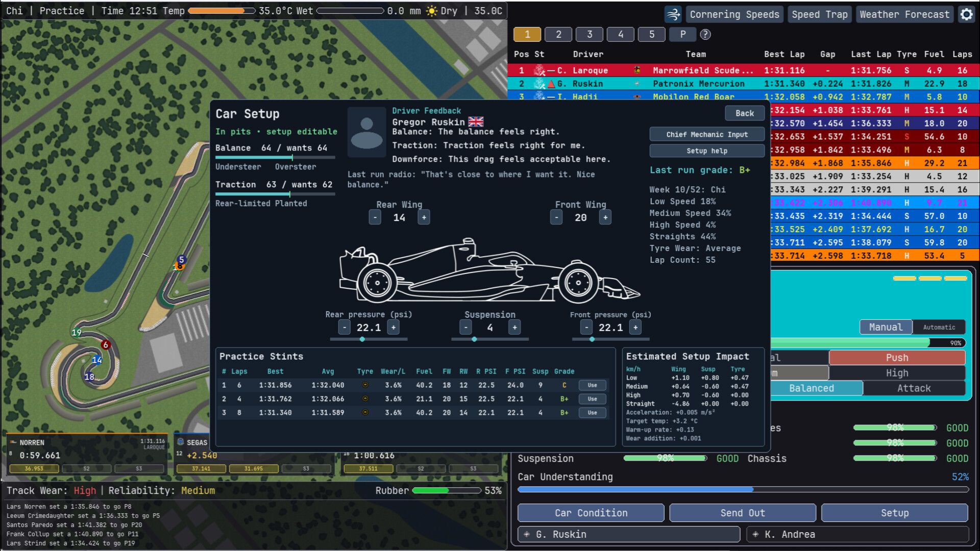
Task: Open the P tab of the timing table
Action: pyautogui.click(x=683, y=34)
